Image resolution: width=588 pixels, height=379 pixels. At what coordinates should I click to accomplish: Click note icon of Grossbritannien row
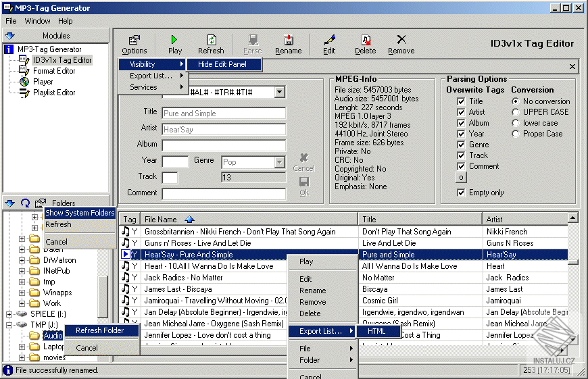point(126,232)
